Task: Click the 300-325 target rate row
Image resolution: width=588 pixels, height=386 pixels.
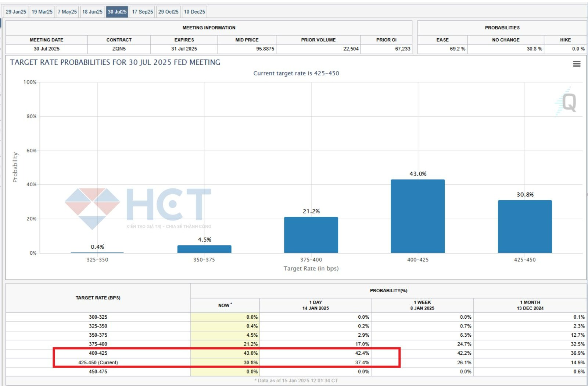Action: click(x=295, y=317)
